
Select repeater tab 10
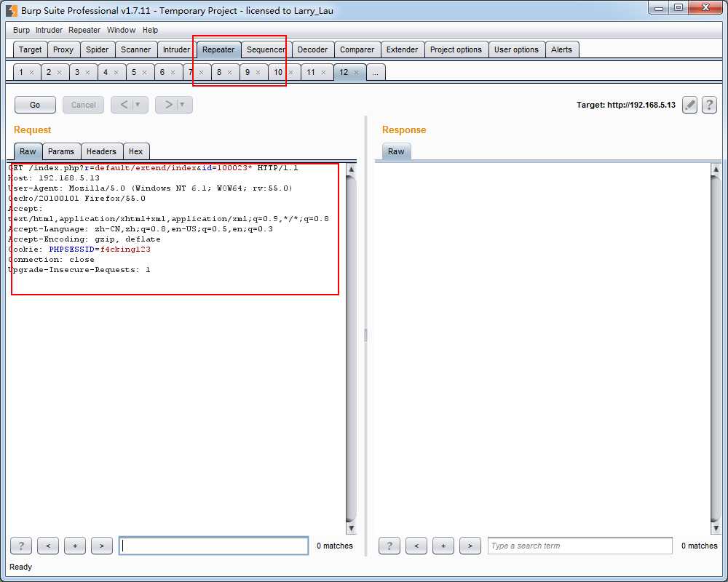[x=278, y=73]
